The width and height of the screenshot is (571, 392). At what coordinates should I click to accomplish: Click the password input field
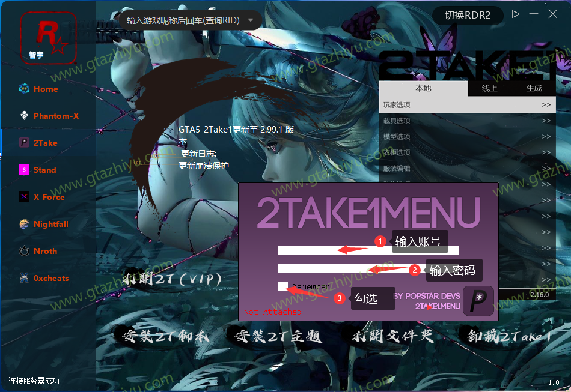click(368, 268)
